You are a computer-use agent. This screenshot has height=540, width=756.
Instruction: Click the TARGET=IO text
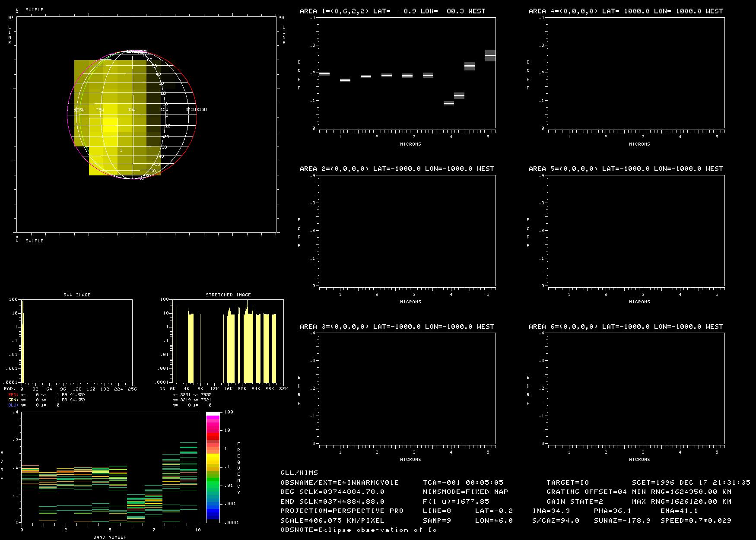coord(567,482)
